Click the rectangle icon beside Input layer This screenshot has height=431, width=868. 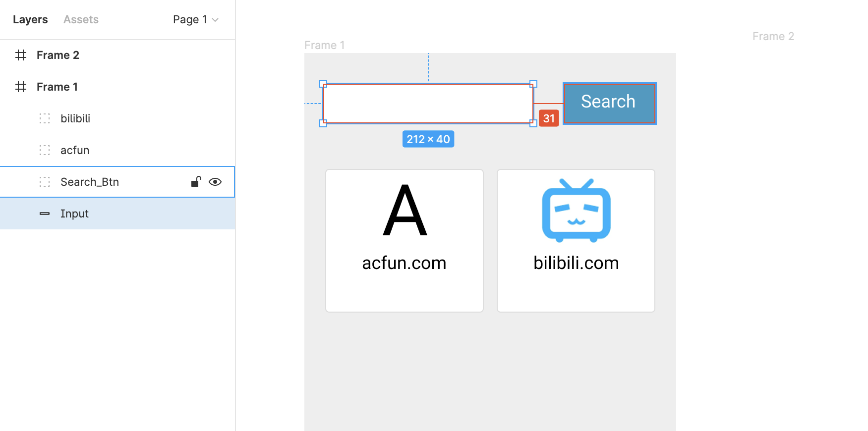pyautogui.click(x=45, y=214)
